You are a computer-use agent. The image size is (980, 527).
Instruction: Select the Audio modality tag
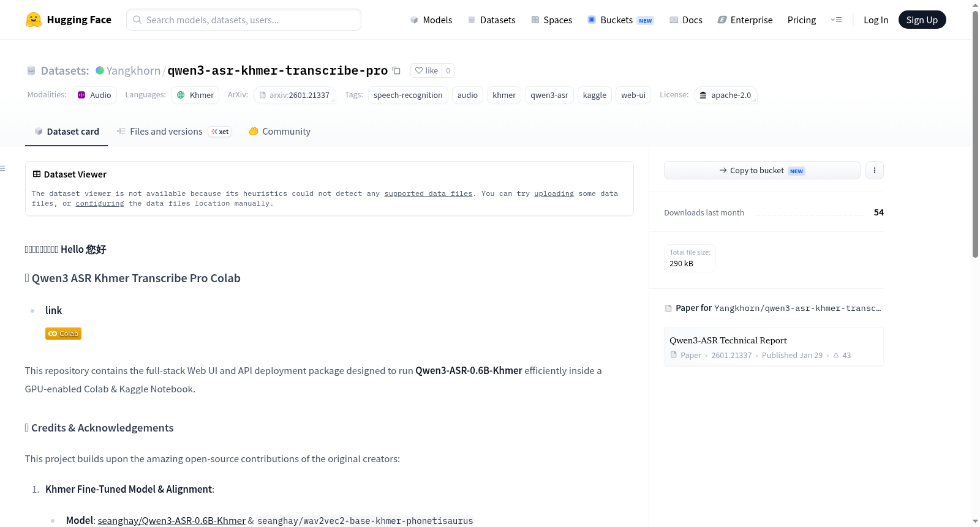94,95
